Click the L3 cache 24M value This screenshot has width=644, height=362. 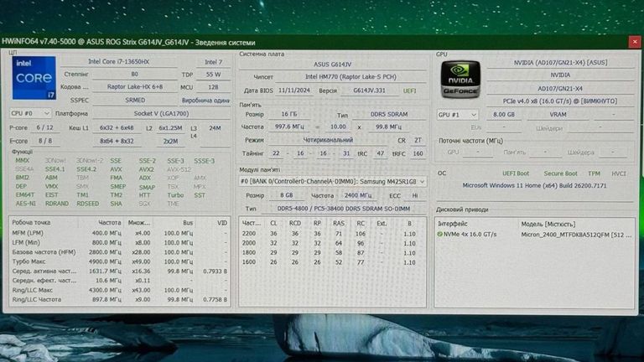click(x=215, y=128)
